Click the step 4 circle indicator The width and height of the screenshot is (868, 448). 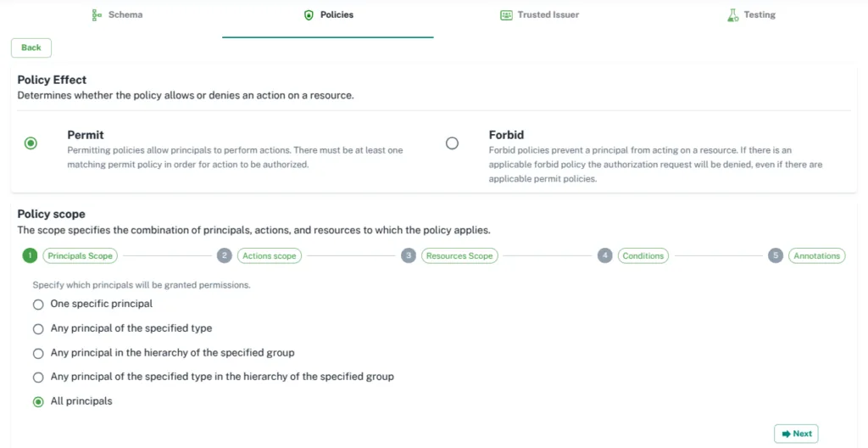[605, 255]
